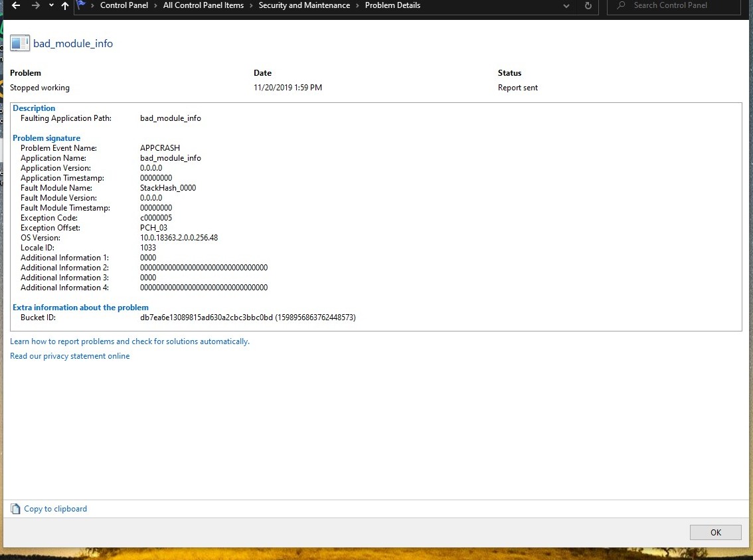Select the Bucket ID value text
The width and height of the screenshot is (753, 560).
click(248, 318)
